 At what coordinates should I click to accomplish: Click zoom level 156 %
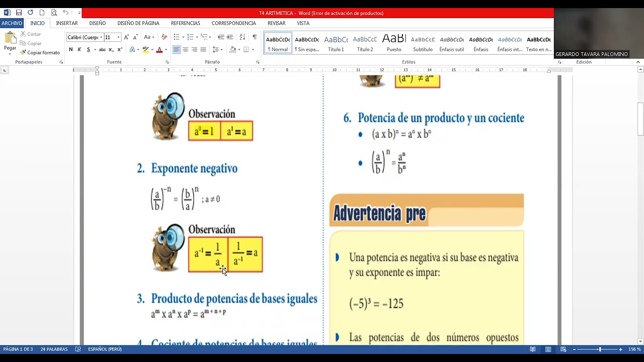pos(634,349)
